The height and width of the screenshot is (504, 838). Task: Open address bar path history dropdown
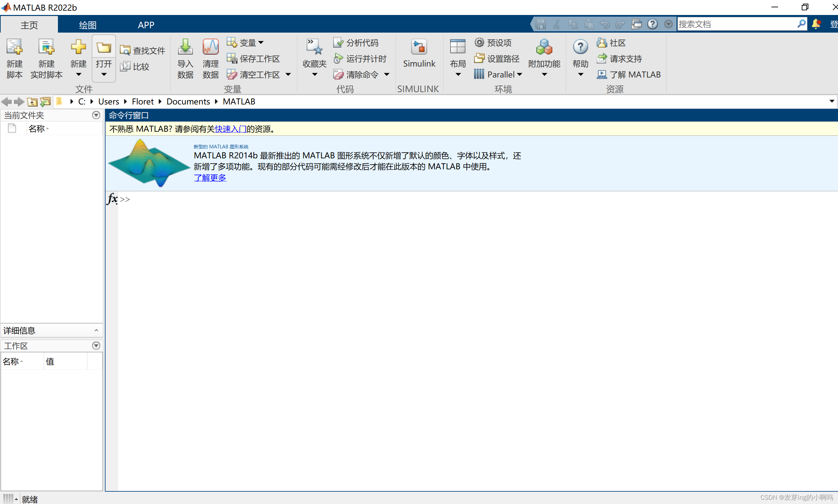point(832,101)
